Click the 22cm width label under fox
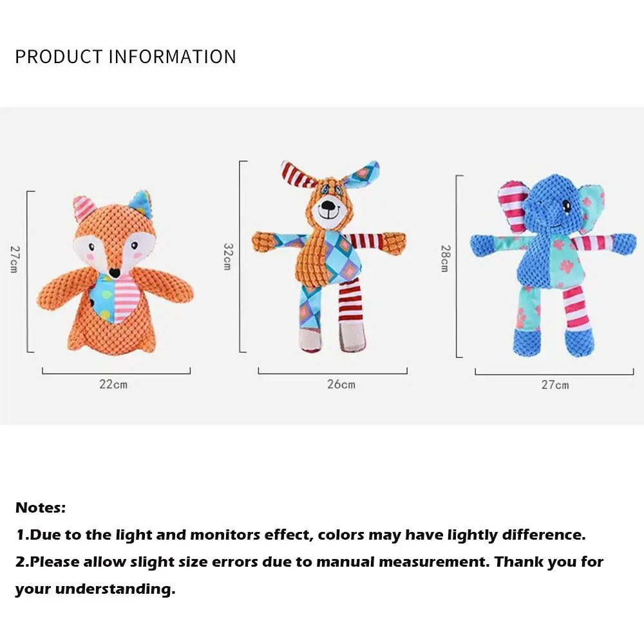The width and height of the screenshot is (644, 644). (113, 384)
